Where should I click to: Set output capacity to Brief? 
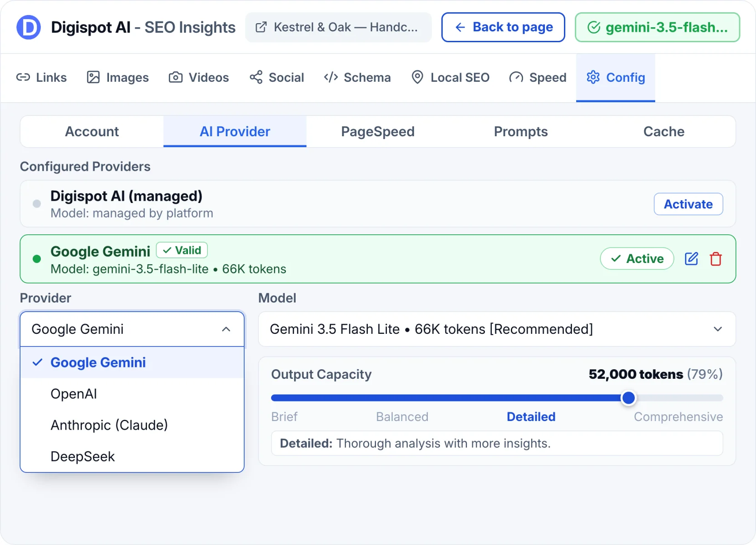(x=284, y=417)
